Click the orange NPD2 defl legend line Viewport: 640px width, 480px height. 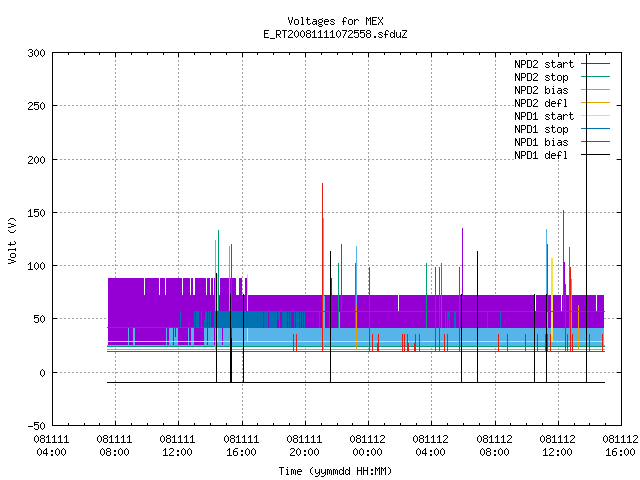(x=596, y=103)
